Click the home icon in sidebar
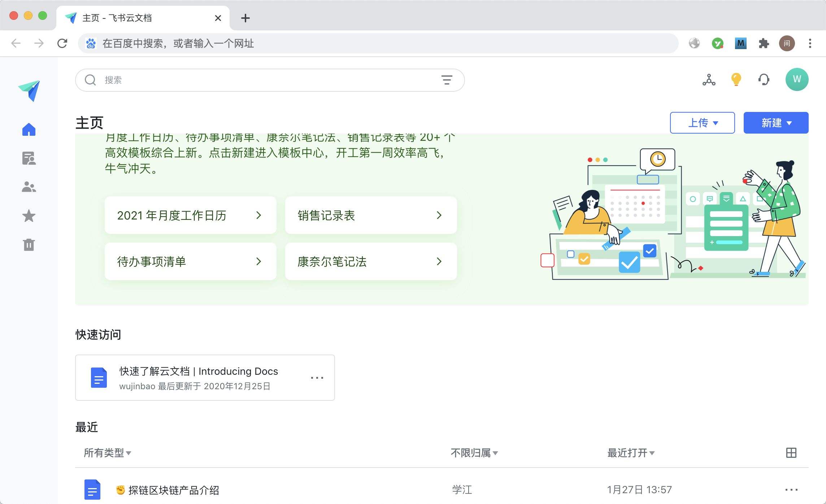Image resolution: width=826 pixels, height=504 pixels. coord(30,129)
